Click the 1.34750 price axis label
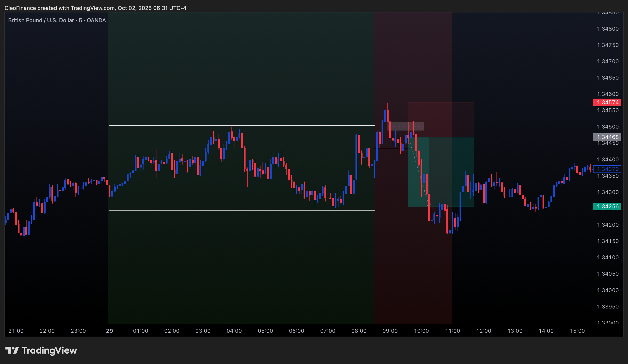The height and width of the screenshot is (364, 628). (608, 45)
